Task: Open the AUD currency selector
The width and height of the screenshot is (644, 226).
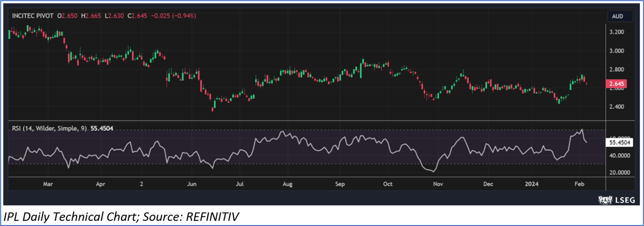Action: click(617, 16)
